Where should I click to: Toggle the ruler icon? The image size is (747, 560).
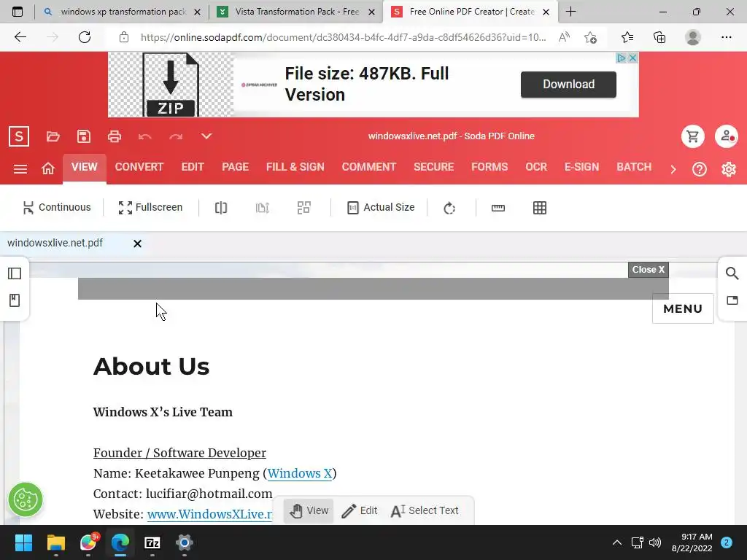[x=498, y=208]
